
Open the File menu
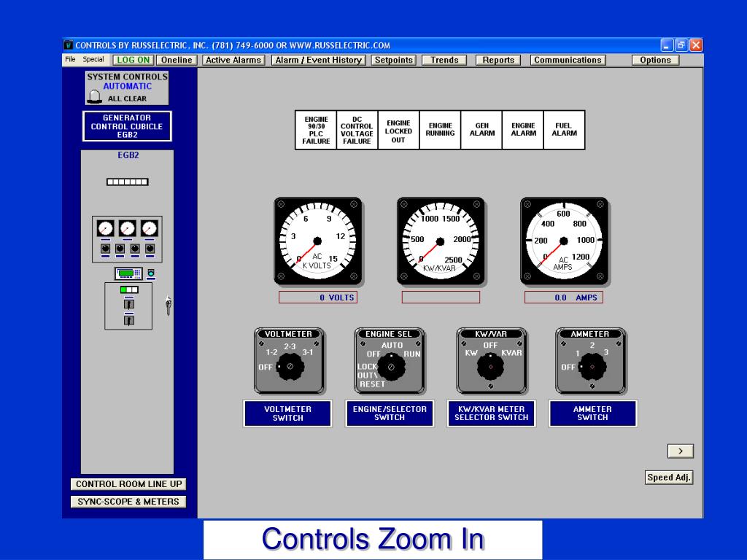(70, 60)
